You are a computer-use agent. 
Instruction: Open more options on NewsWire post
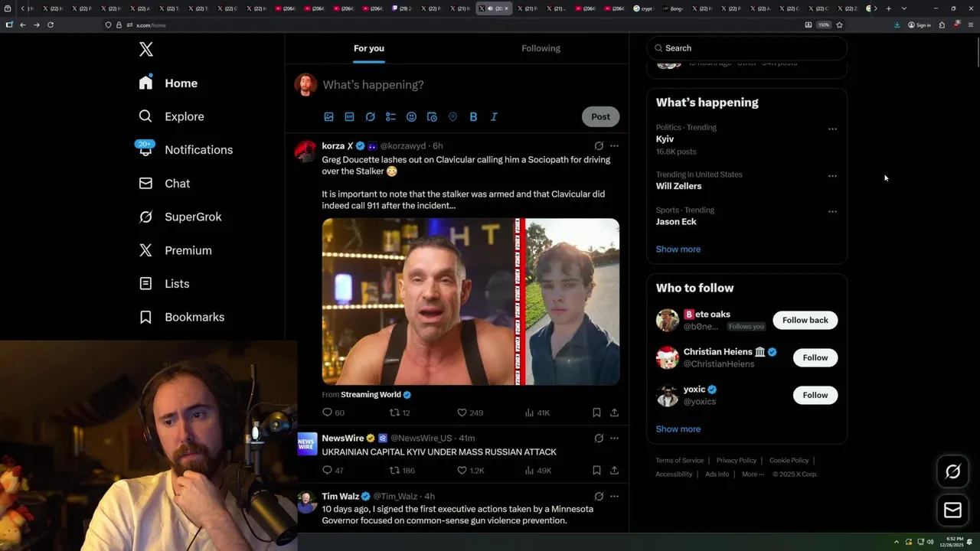click(x=614, y=439)
